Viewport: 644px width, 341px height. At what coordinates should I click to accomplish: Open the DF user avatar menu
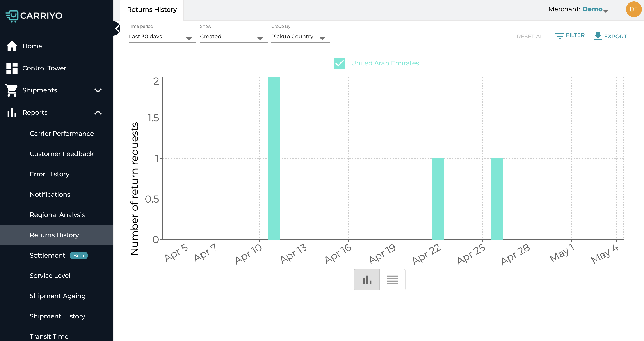pos(633,9)
